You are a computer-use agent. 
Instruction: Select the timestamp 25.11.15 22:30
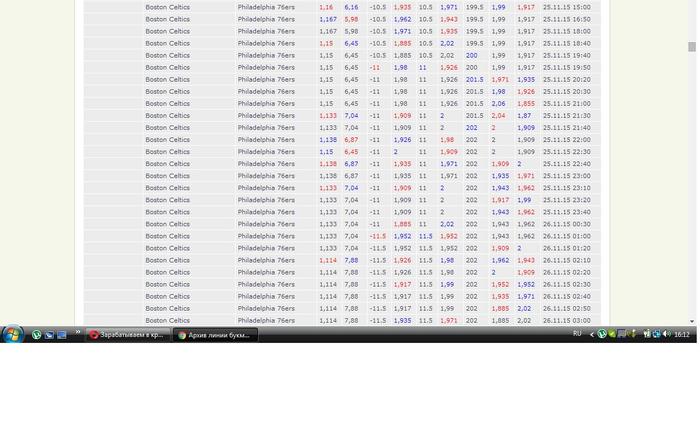[567, 152]
